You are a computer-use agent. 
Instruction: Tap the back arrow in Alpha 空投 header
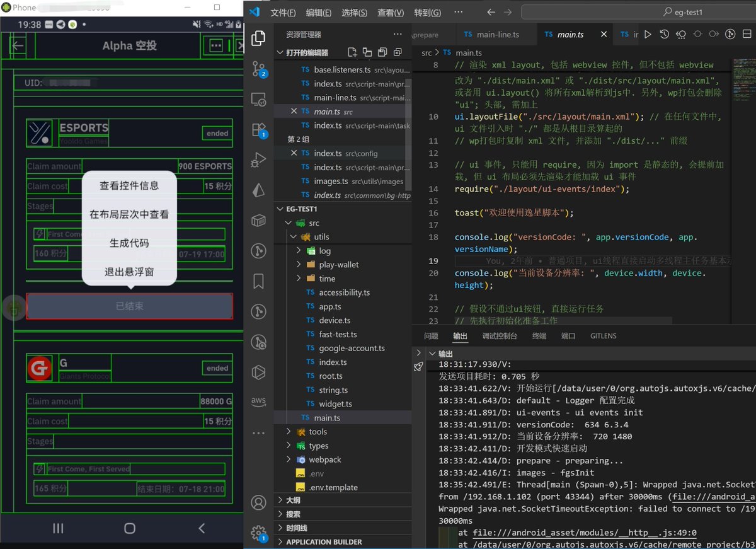pyautogui.click(x=18, y=45)
